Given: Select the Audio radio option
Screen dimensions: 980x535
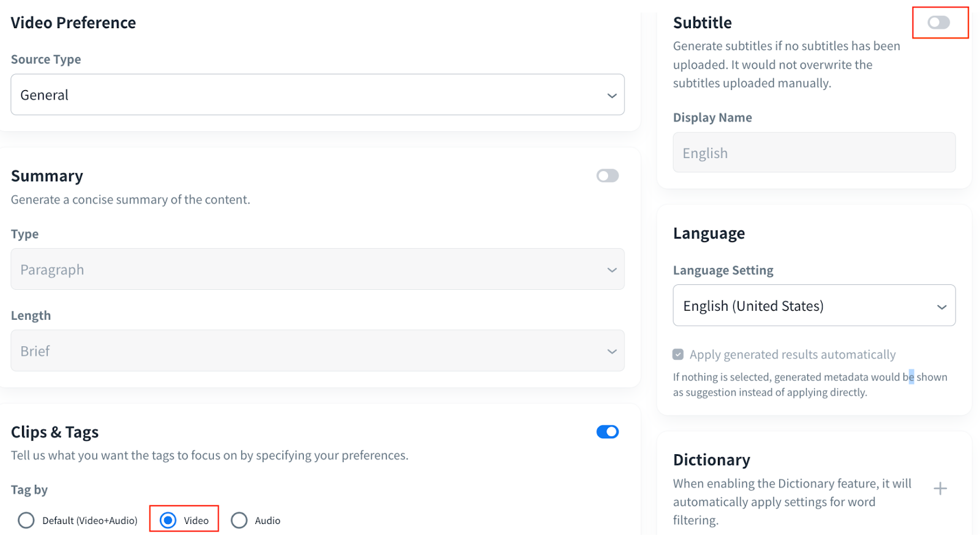Looking at the screenshot, I should (239, 520).
